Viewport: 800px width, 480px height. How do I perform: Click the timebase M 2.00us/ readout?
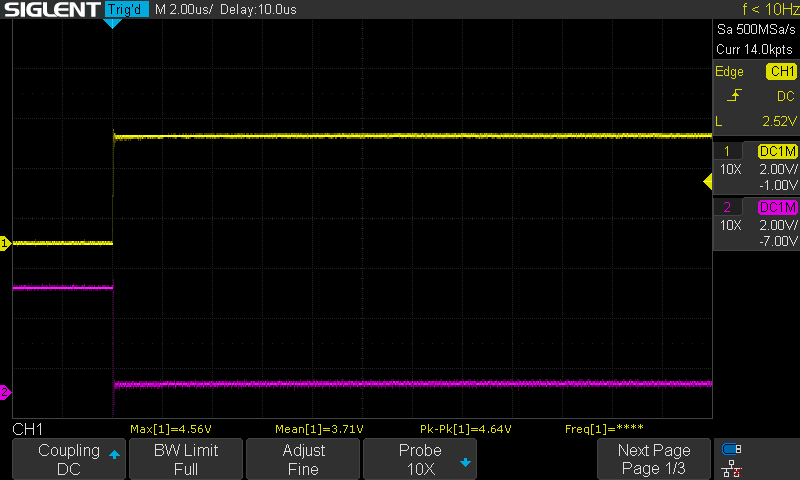[184, 9]
